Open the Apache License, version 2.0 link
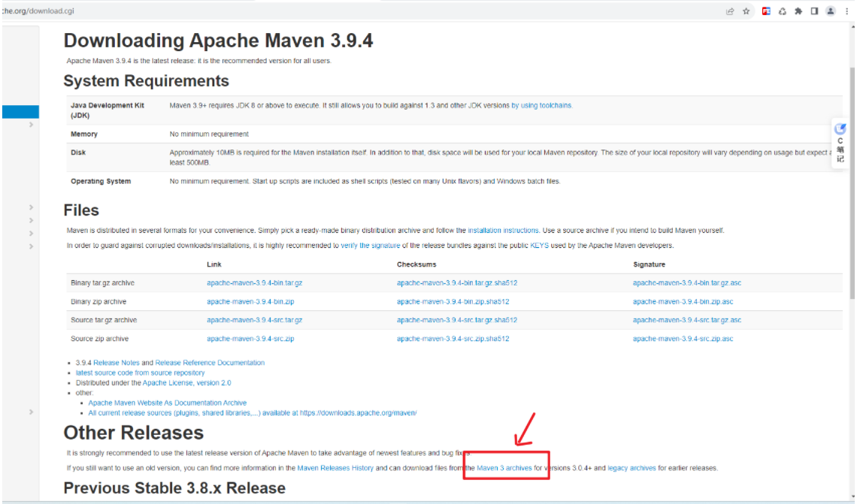Image resolution: width=857 pixels, height=504 pixels. 187,383
